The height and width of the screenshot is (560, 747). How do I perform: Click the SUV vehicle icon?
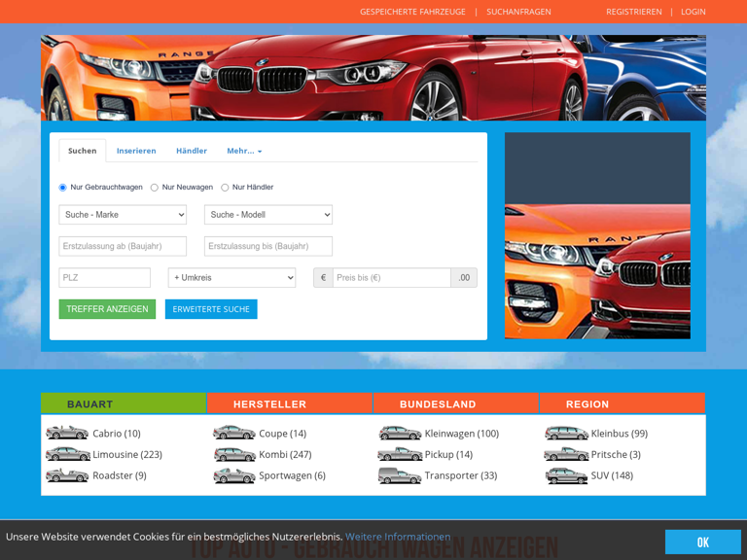click(x=566, y=475)
